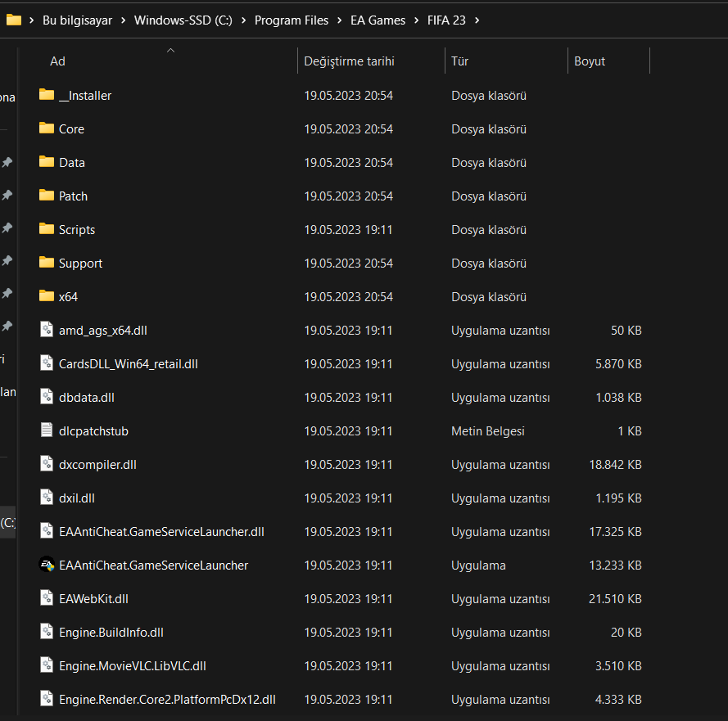
Task: Click the 13.233 KB size value
Action: (x=615, y=566)
